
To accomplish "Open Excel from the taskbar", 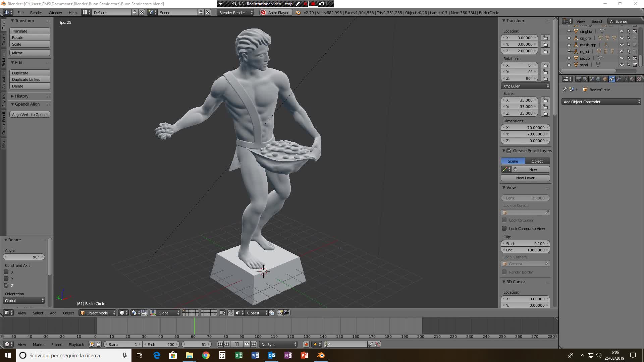I will pos(238,355).
